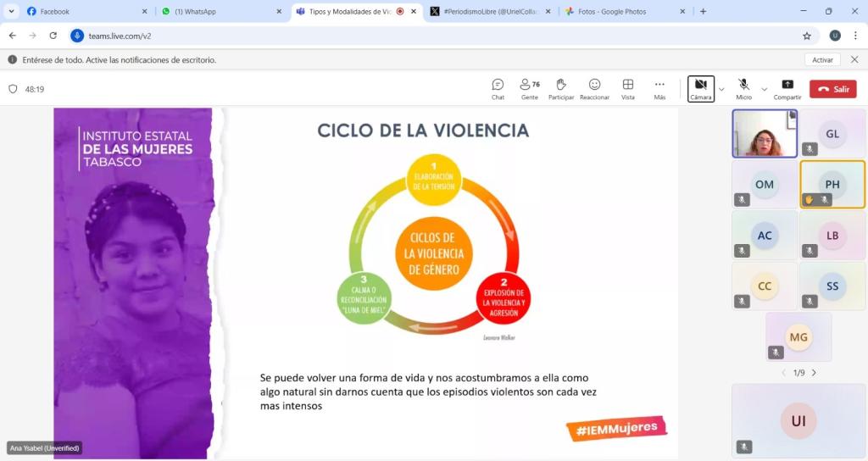Viewport: 868px width, 461px height.
Task: Bookmark this page with star icon
Action: click(807, 36)
